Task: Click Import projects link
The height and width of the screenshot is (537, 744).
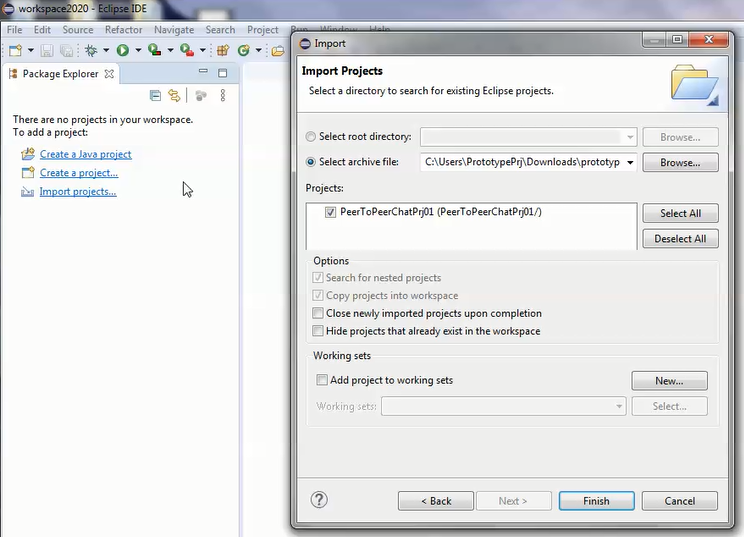Action: (78, 192)
